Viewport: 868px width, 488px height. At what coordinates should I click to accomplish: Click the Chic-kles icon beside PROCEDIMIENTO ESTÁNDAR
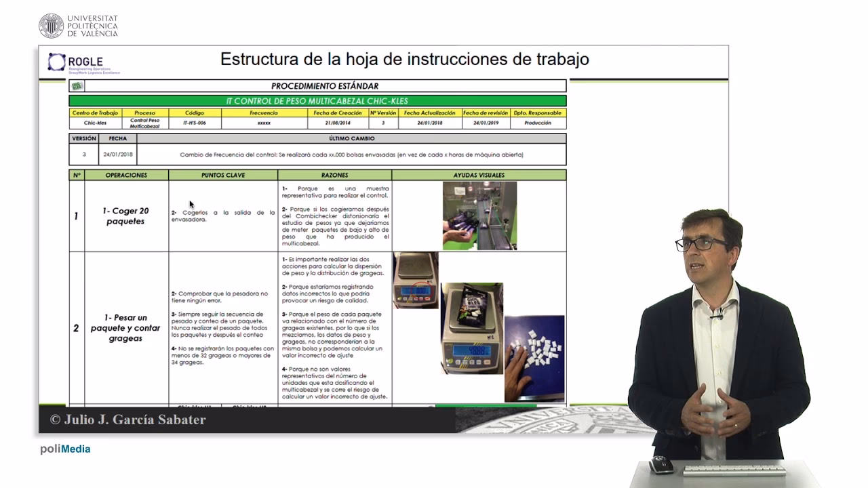click(x=77, y=85)
